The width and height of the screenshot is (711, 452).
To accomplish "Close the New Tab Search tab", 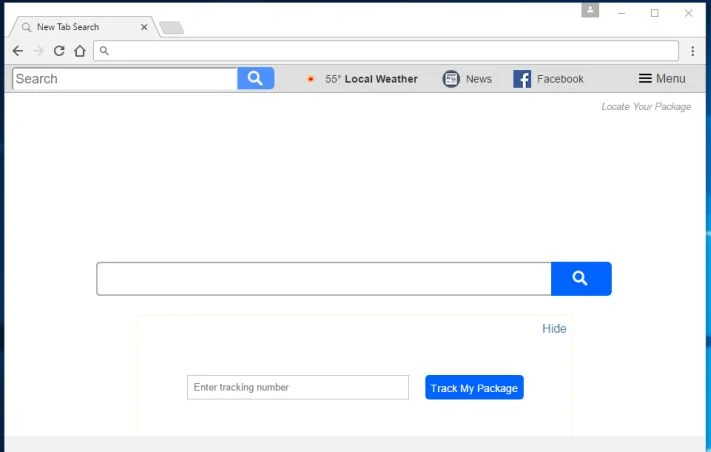I will tap(144, 27).
